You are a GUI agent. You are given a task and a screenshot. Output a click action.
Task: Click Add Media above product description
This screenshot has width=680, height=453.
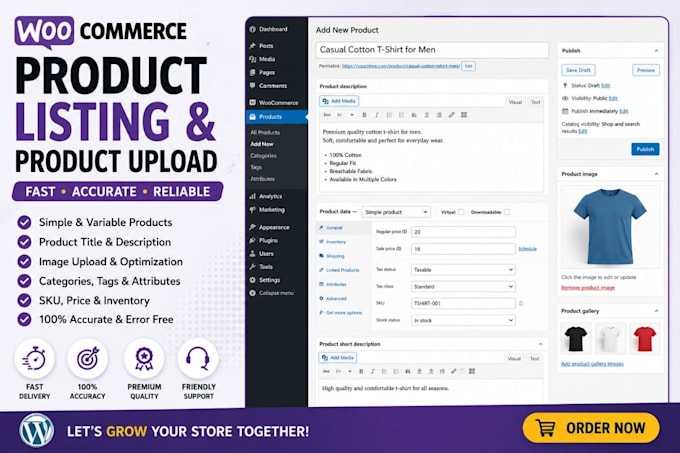[339, 101]
